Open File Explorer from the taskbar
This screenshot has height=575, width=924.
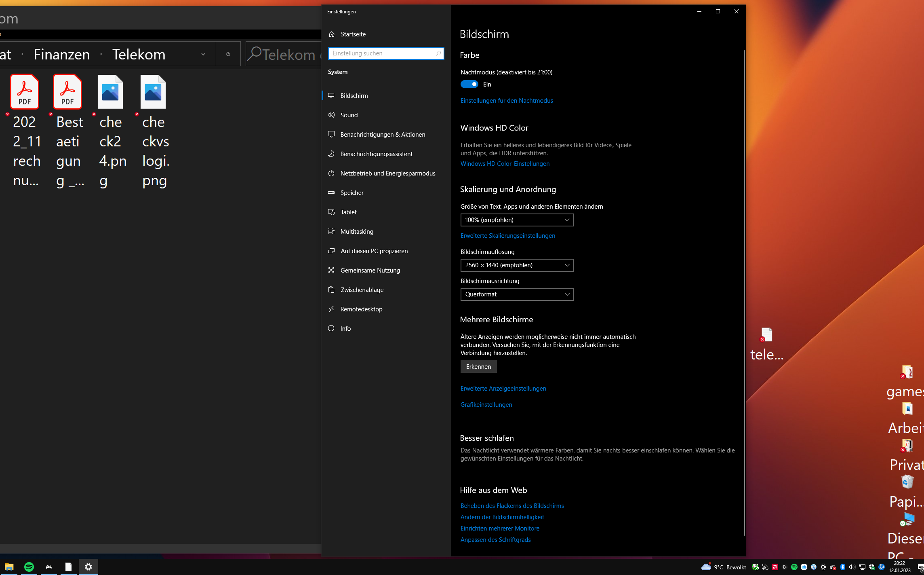9,567
